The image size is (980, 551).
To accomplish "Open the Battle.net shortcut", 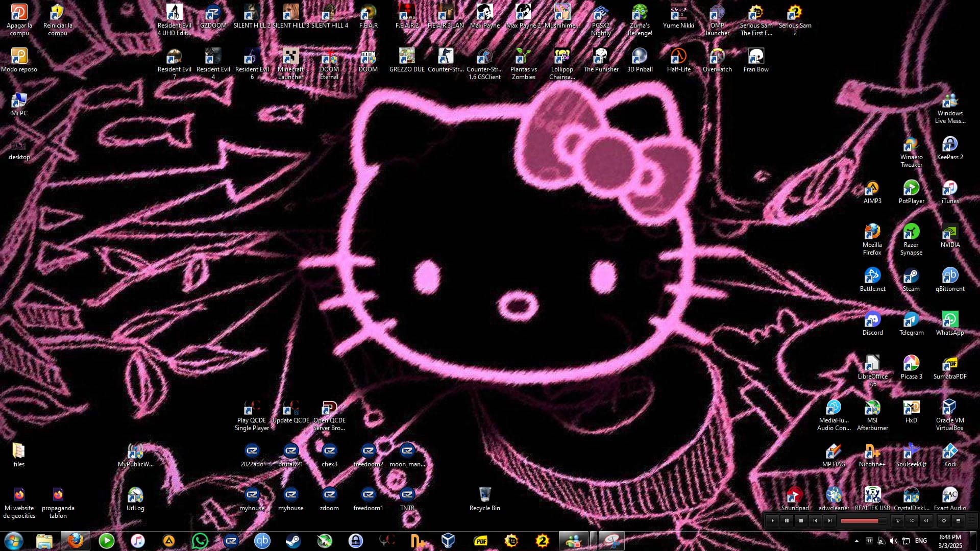I will (x=872, y=280).
